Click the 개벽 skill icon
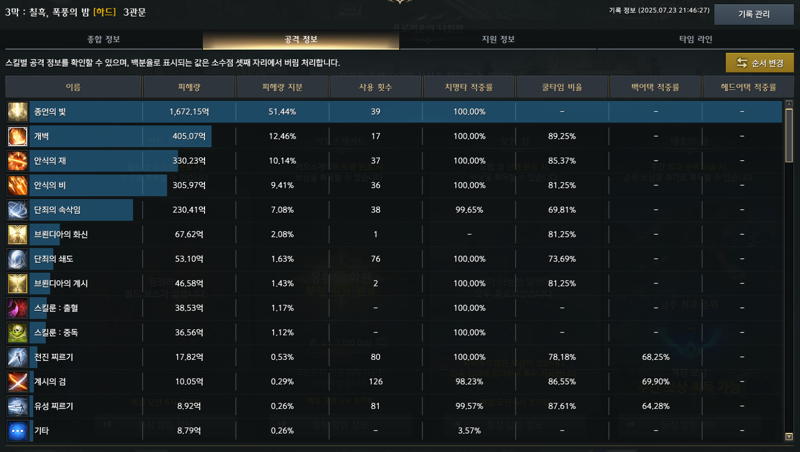The width and height of the screenshot is (800, 452). pyautogui.click(x=17, y=136)
